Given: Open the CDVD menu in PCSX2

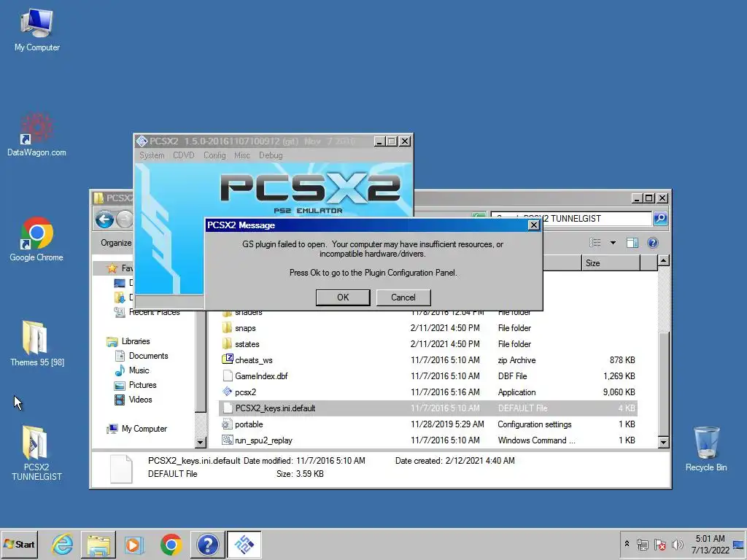Looking at the screenshot, I should pos(183,155).
